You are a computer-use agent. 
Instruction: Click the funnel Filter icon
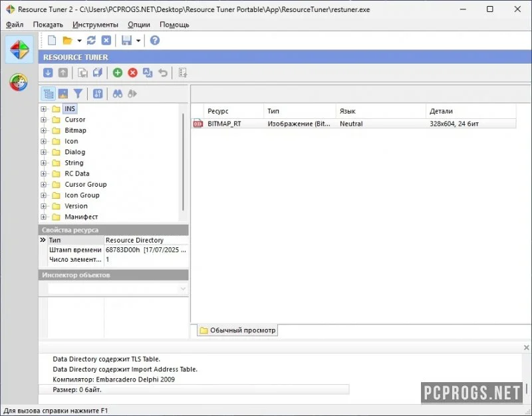pyautogui.click(x=78, y=94)
